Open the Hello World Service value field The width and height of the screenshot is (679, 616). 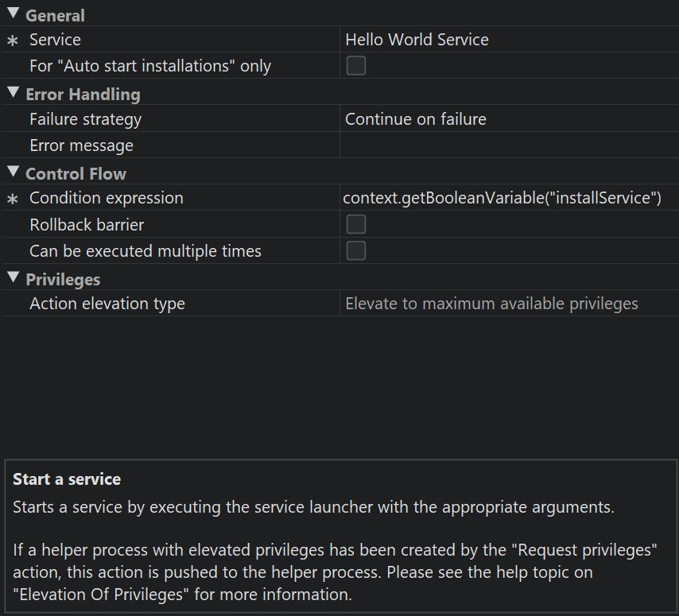(x=417, y=40)
